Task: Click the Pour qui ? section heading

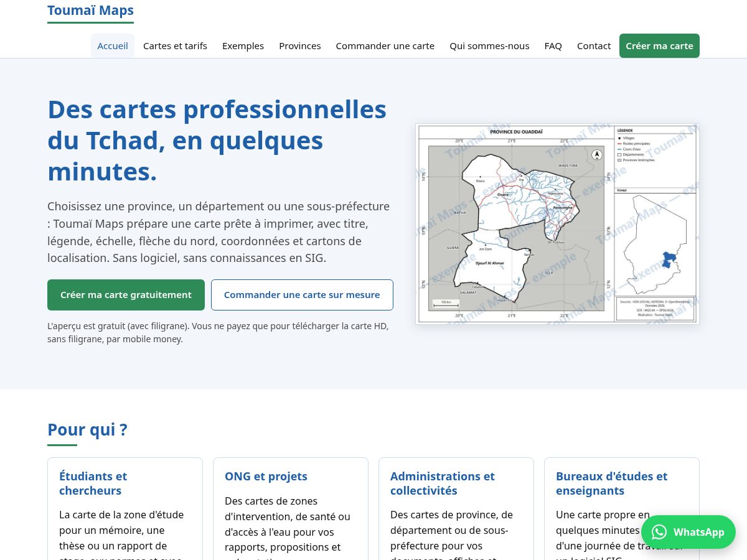Action: pyautogui.click(x=87, y=430)
